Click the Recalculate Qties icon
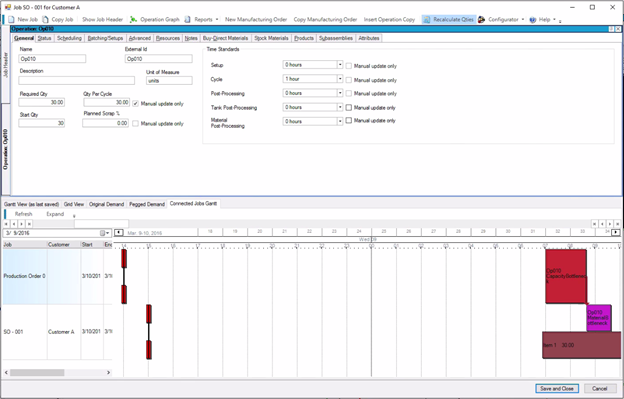This screenshot has width=624, height=399. 427,19
